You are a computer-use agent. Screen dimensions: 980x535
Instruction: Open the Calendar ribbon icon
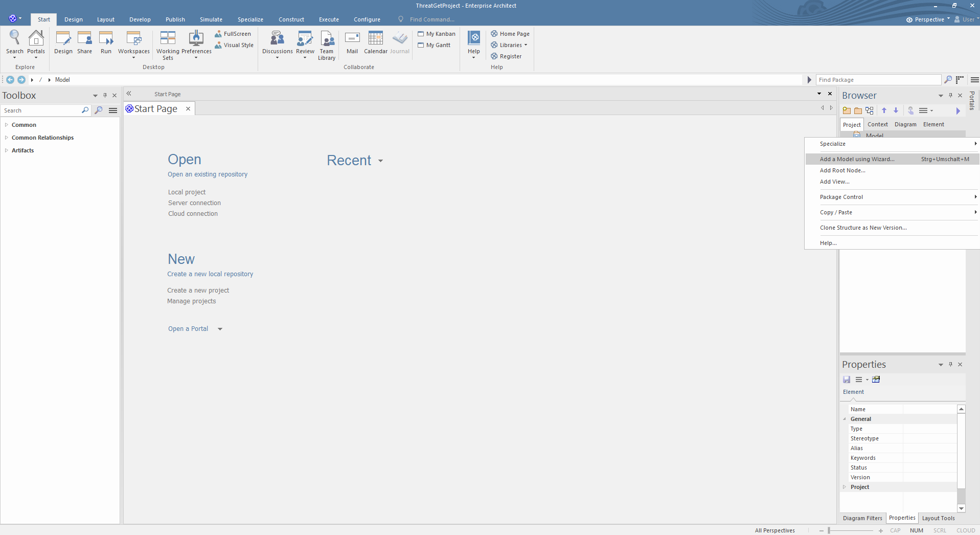[376, 38]
